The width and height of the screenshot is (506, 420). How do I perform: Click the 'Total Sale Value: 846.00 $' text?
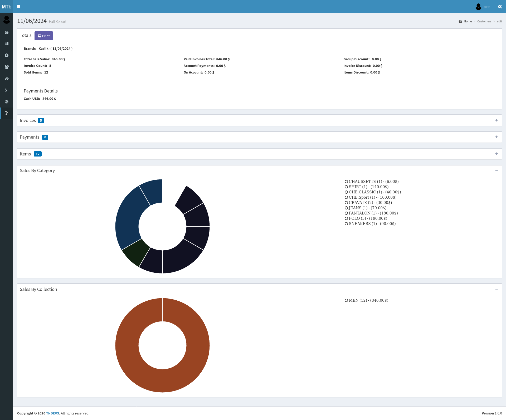44,59
